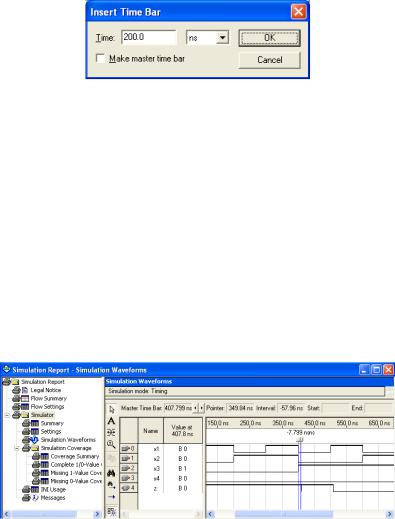
Task: Open the ns time unit dropdown
Action: click(222, 37)
